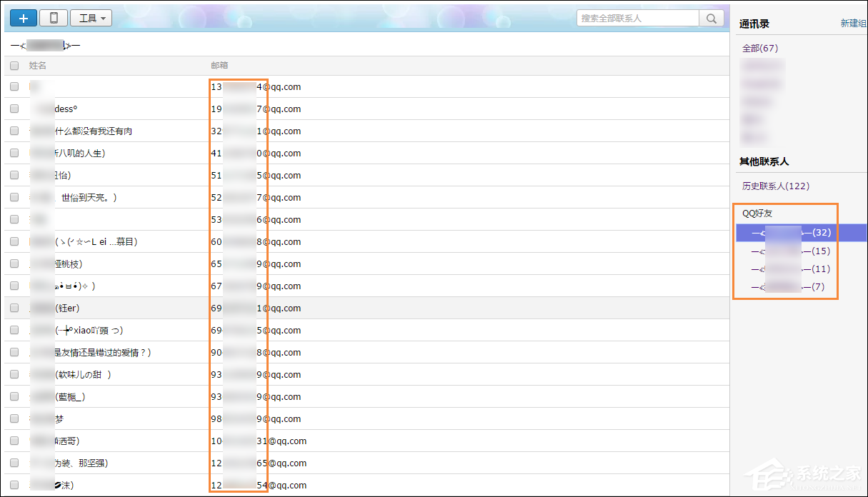Toggle the select-all checkbox in header
The image size is (868, 497).
pyautogui.click(x=14, y=66)
